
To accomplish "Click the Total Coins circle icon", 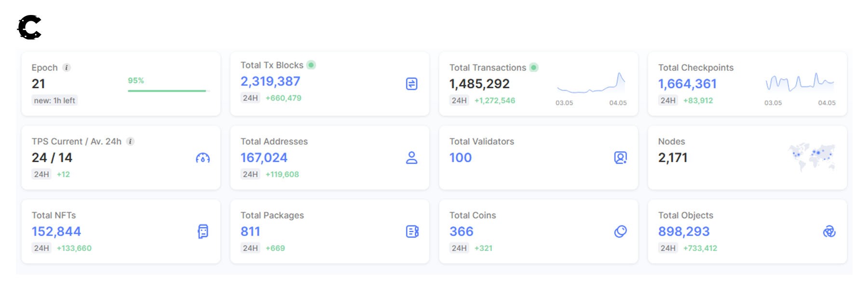I will tap(620, 232).
